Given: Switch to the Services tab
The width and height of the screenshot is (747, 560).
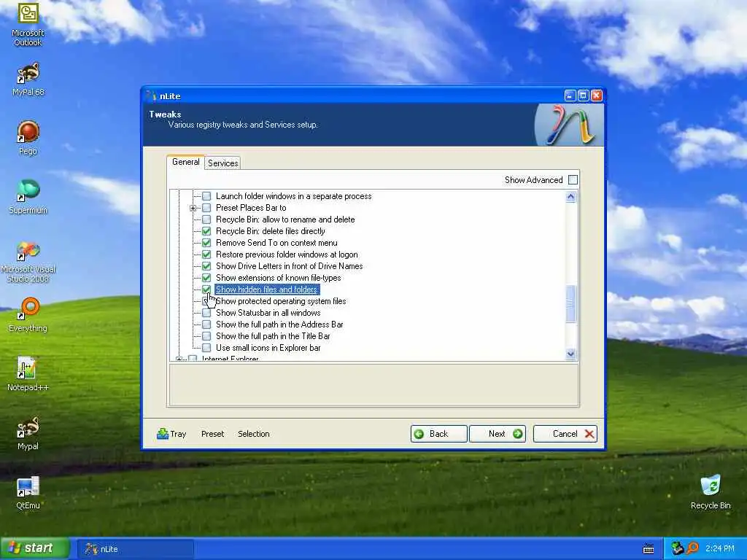Looking at the screenshot, I should pos(222,163).
